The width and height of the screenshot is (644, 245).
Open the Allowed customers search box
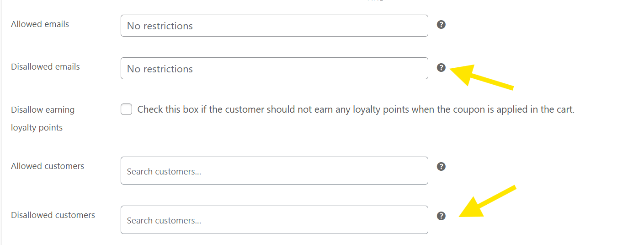pos(274,171)
